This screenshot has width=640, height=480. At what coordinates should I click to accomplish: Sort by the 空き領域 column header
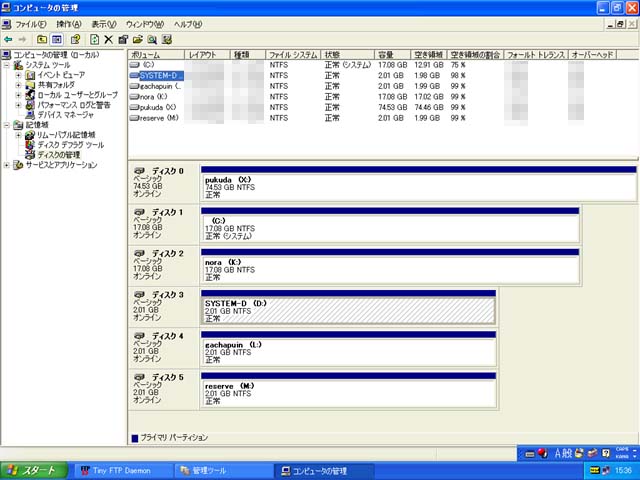point(428,54)
